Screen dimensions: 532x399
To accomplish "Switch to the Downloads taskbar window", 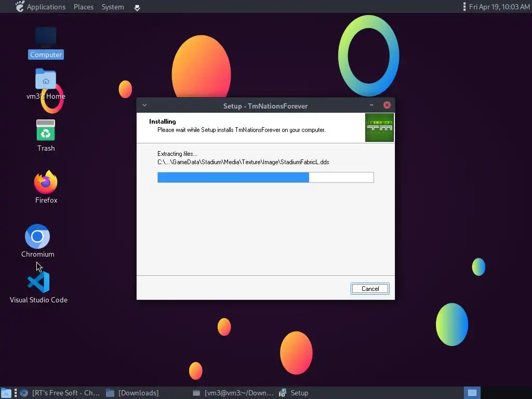I will pos(132,393).
